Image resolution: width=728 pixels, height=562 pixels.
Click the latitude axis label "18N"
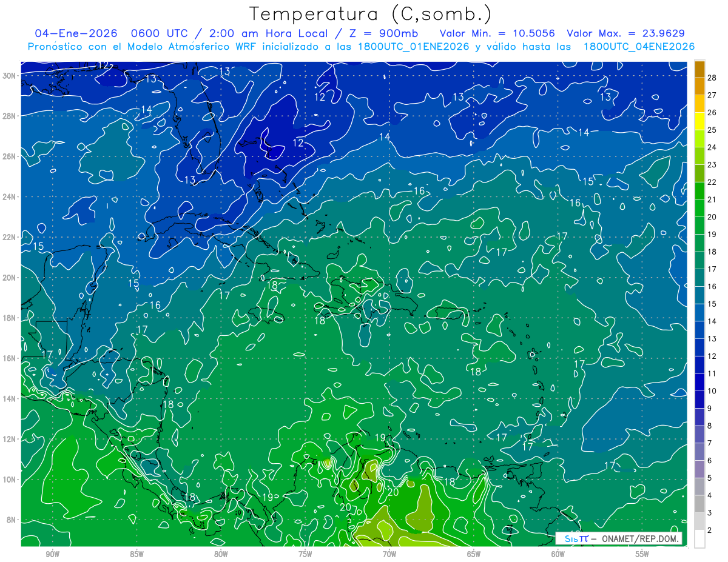[x=10, y=318]
